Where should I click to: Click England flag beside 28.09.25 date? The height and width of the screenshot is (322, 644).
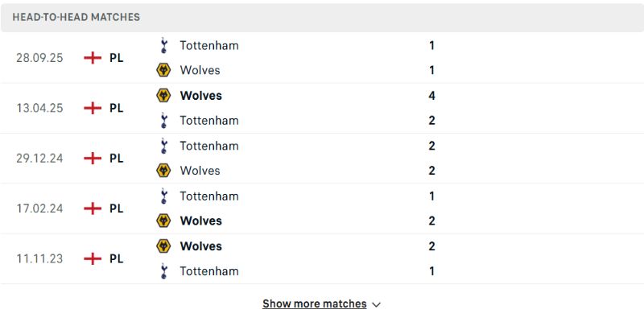(x=93, y=58)
